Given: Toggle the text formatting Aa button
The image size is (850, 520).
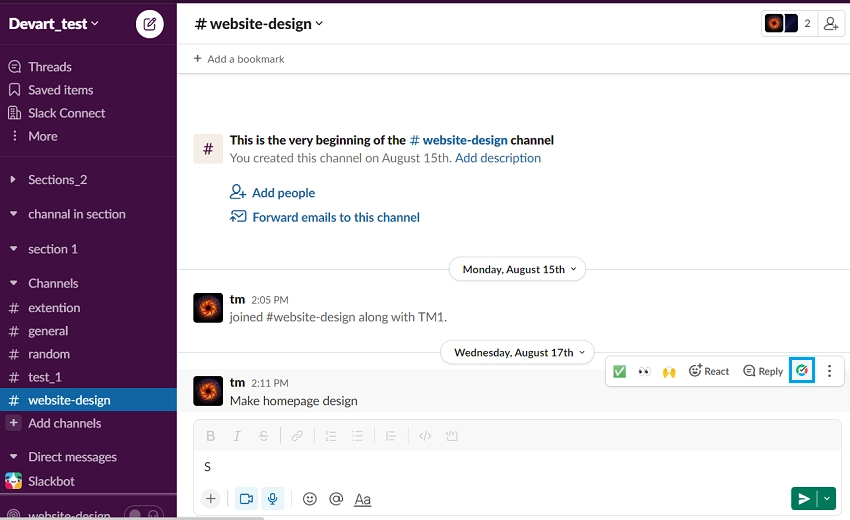Looking at the screenshot, I should 362,499.
